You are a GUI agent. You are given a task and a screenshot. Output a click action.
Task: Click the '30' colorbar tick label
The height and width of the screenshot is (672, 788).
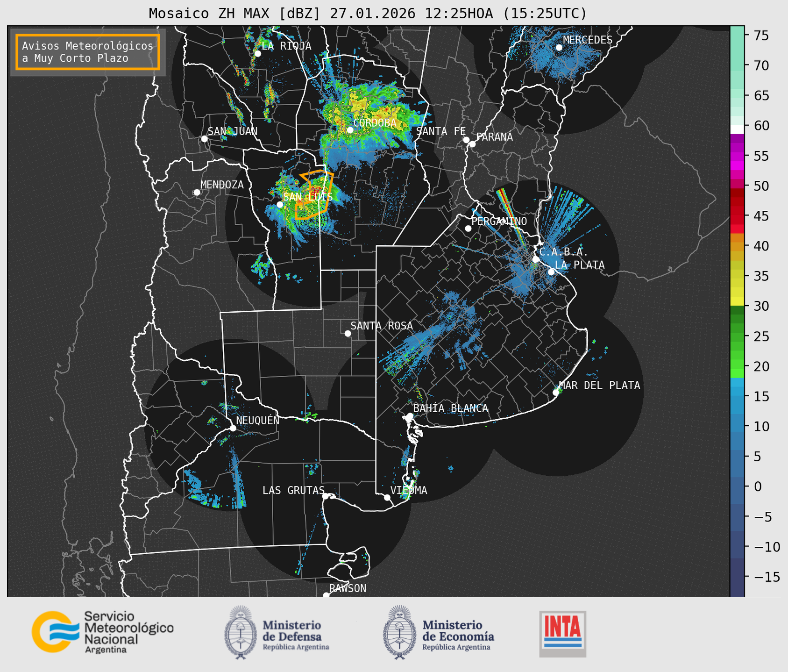click(x=762, y=306)
